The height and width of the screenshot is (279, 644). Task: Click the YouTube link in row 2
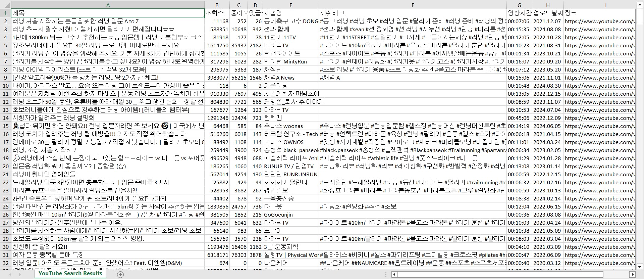pyautogui.click(x=599, y=21)
